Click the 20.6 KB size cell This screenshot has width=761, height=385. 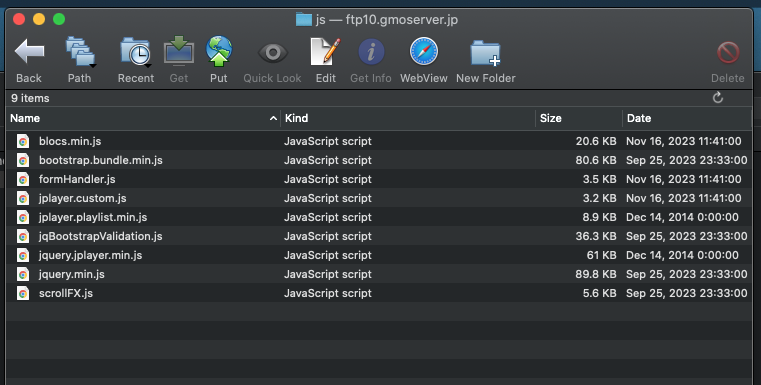click(596, 141)
